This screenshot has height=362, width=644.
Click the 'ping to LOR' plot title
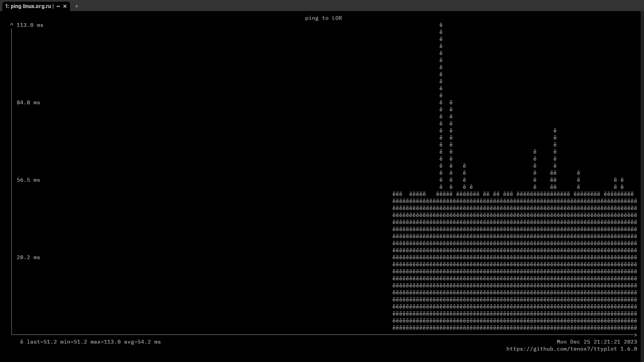pyautogui.click(x=323, y=18)
